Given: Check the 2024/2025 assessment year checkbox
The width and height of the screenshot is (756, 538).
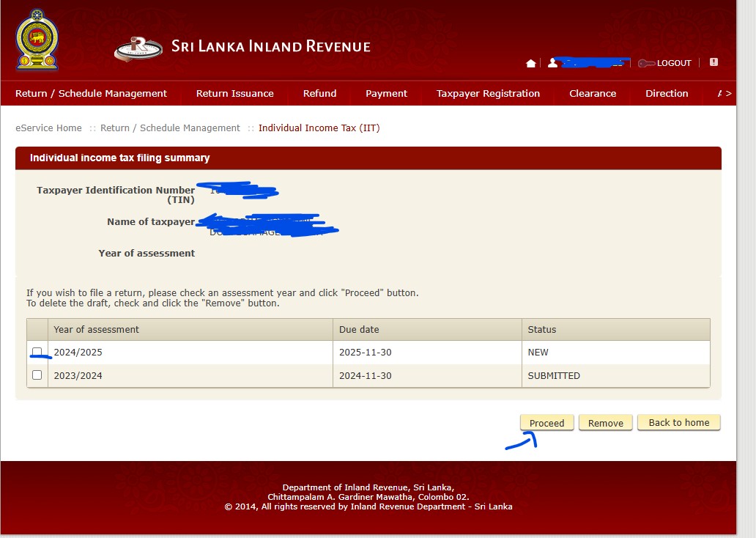Looking at the screenshot, I should pos(37,352).
